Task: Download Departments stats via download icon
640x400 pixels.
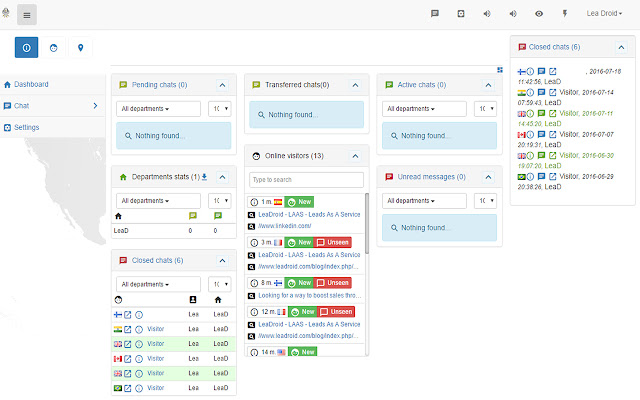Action: [205, 177]
